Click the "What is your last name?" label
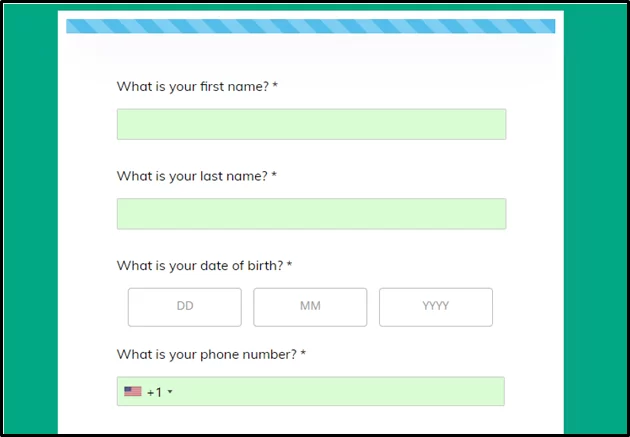Screen dimensions: 630x437 pos(191,176)
